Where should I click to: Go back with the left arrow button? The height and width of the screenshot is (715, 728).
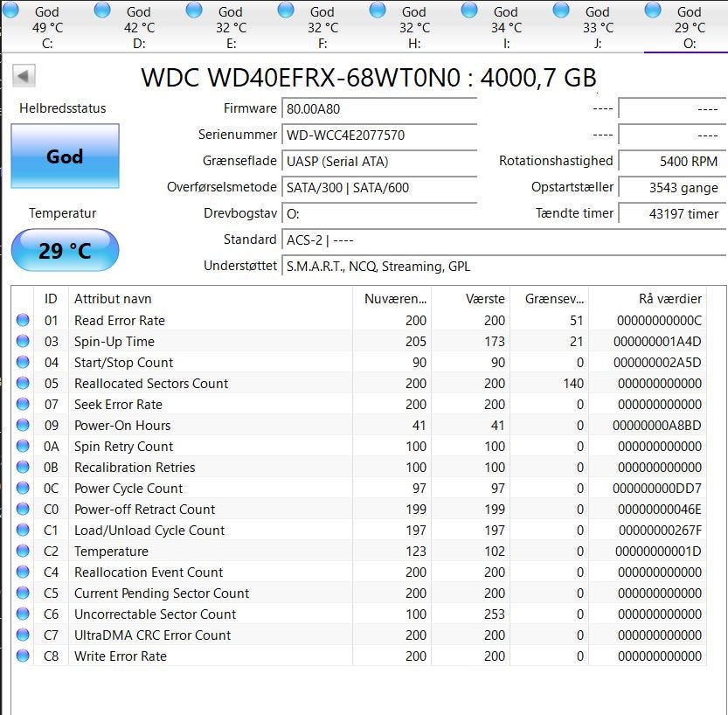[24, 76]
